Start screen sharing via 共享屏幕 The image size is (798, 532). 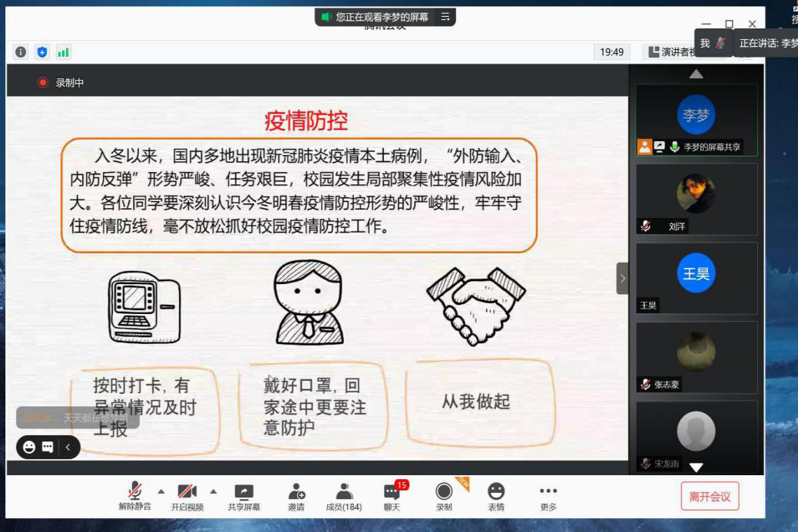tap(243, 496)
